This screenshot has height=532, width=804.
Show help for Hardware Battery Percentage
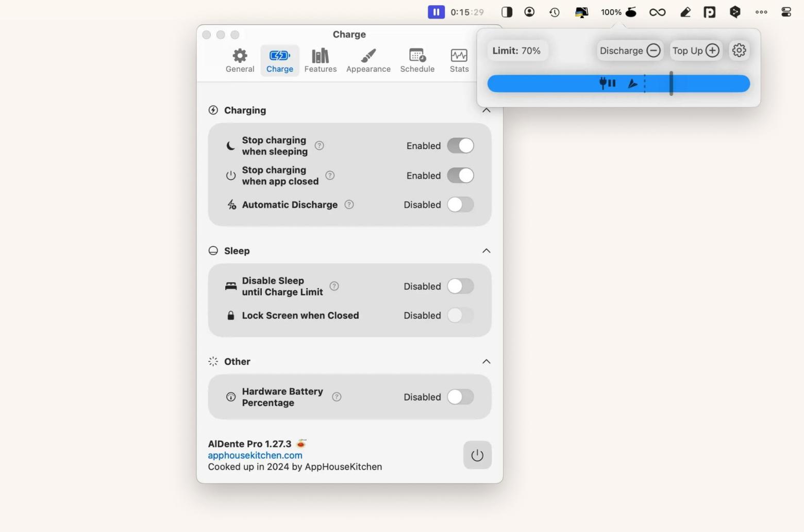point(337,397)
